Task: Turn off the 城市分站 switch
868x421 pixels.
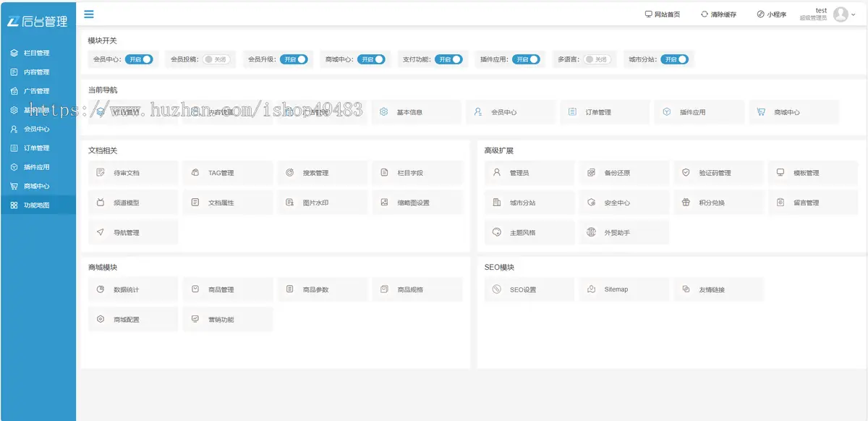Action: 674,59
